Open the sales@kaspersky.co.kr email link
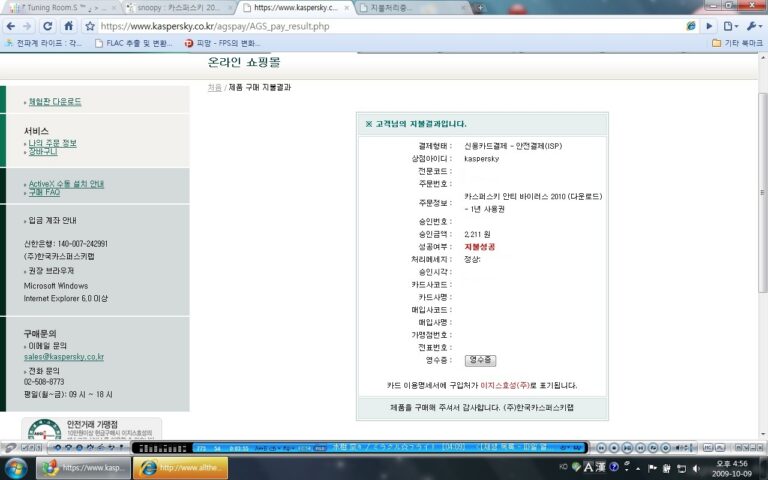This screenshot has width=768, height=480. [x=64, y=357]
